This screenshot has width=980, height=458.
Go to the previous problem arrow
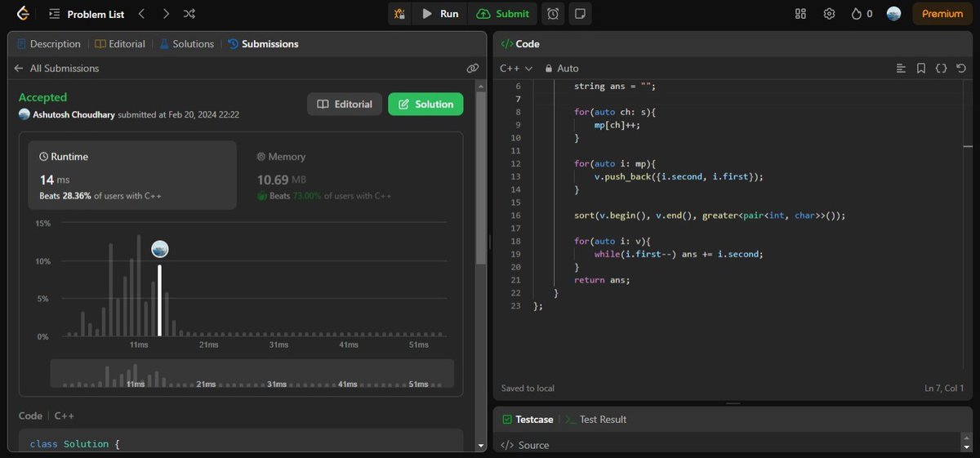tap(141, 14)
